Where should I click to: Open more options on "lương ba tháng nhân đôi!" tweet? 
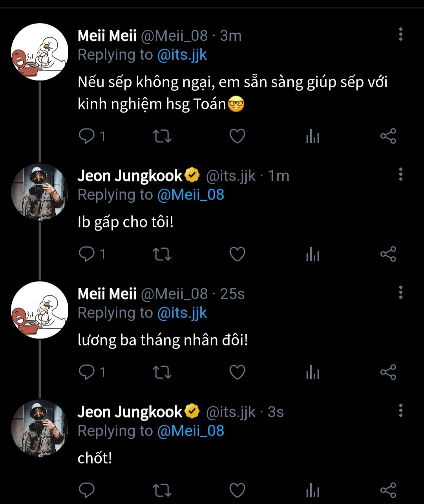[x=400, y=292]
